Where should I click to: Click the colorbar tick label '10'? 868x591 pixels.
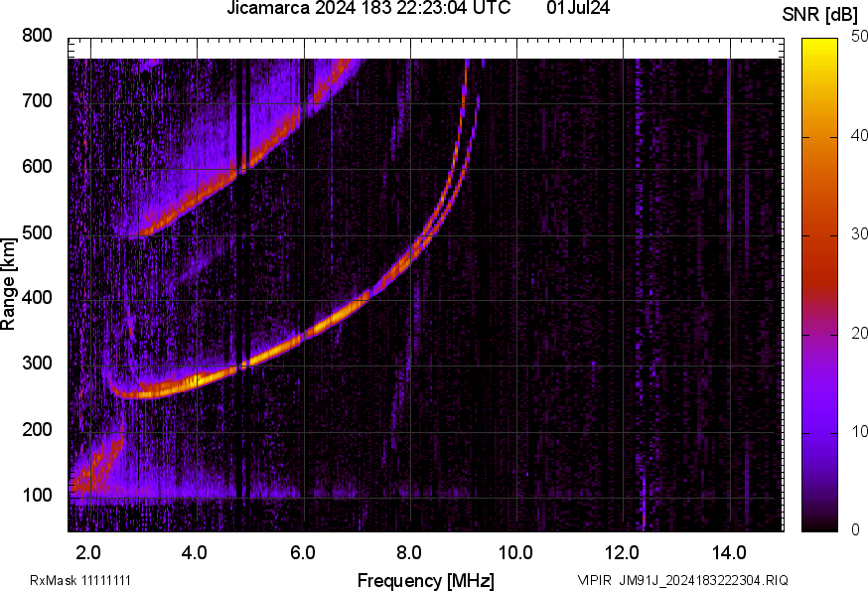859,431
